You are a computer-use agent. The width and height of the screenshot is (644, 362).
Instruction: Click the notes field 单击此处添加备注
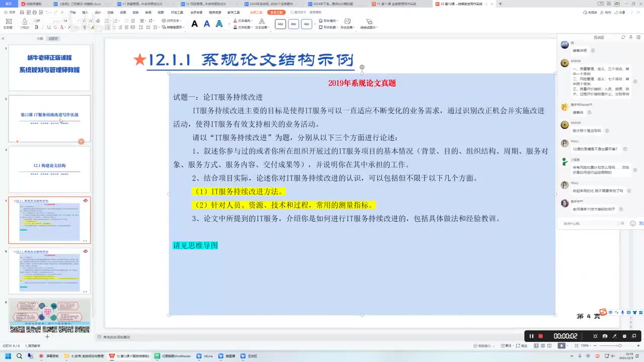(116, 337)
